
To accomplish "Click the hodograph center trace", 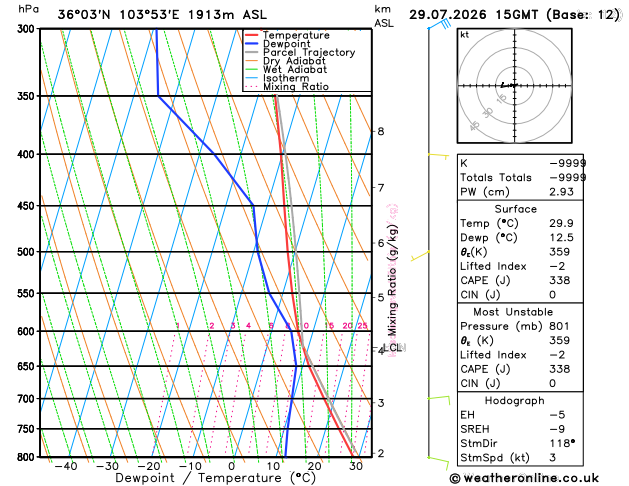I will pos(509,85).
